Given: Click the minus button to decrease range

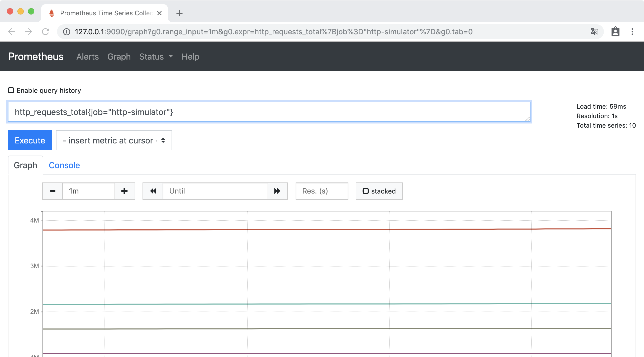Looking at the screenshot, I should click(53, 191).
